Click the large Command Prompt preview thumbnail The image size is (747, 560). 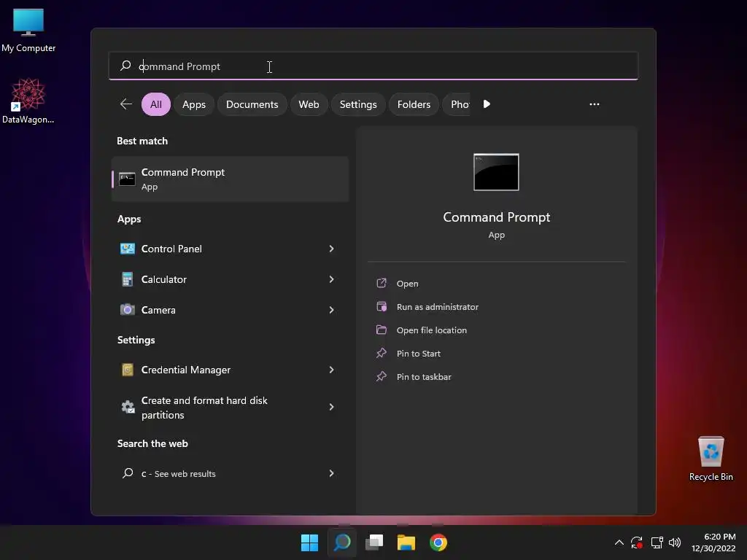point(496,172)
